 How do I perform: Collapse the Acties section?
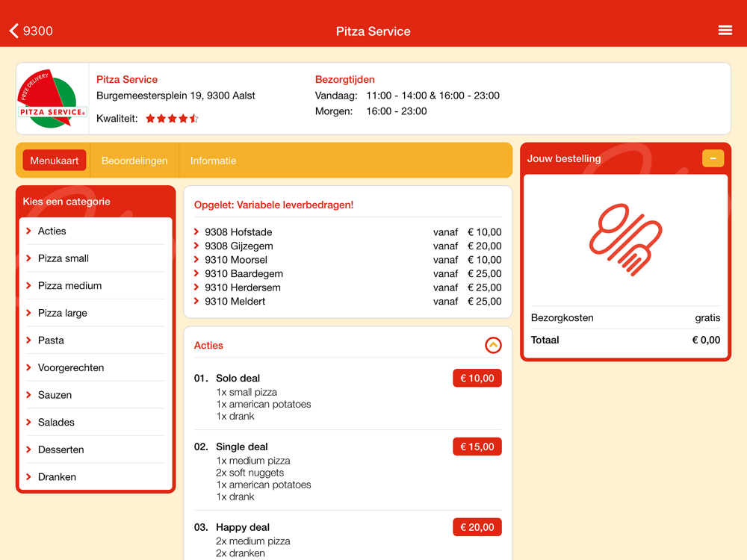coord(493,345)
